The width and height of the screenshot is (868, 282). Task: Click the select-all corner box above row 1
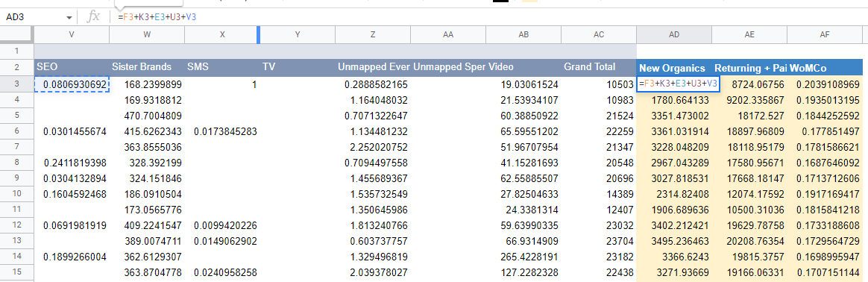(x=16, y=34)
